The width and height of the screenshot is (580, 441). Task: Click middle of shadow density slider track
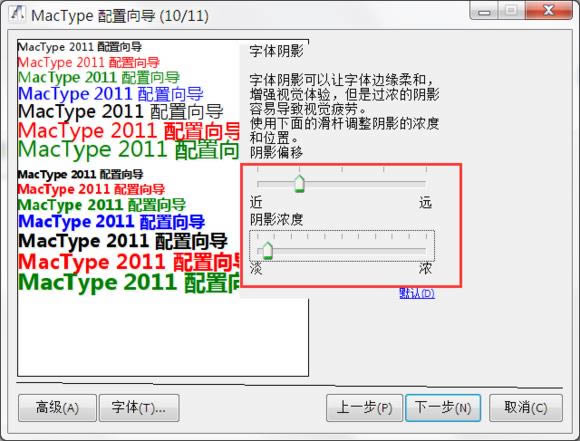pos(341,250)
